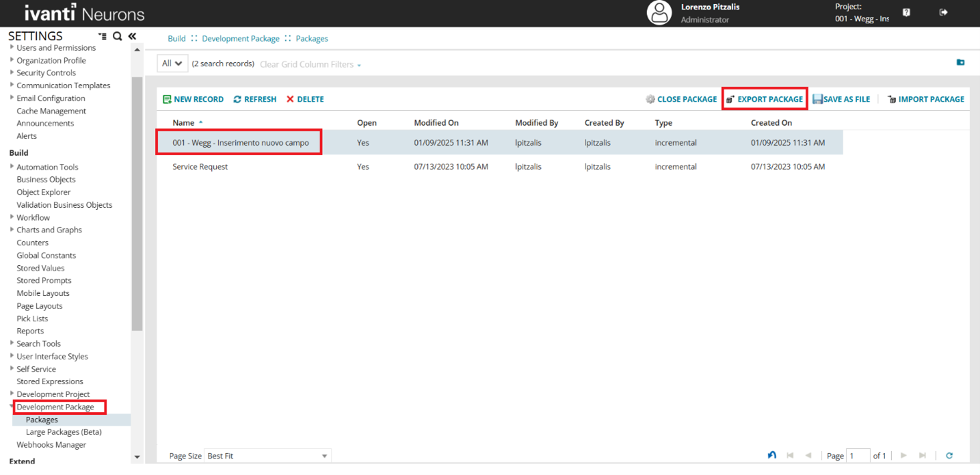The width and height of the screenshot is (980, 475).
Task: Expand Communication Templates node
Action: [12, 85]
